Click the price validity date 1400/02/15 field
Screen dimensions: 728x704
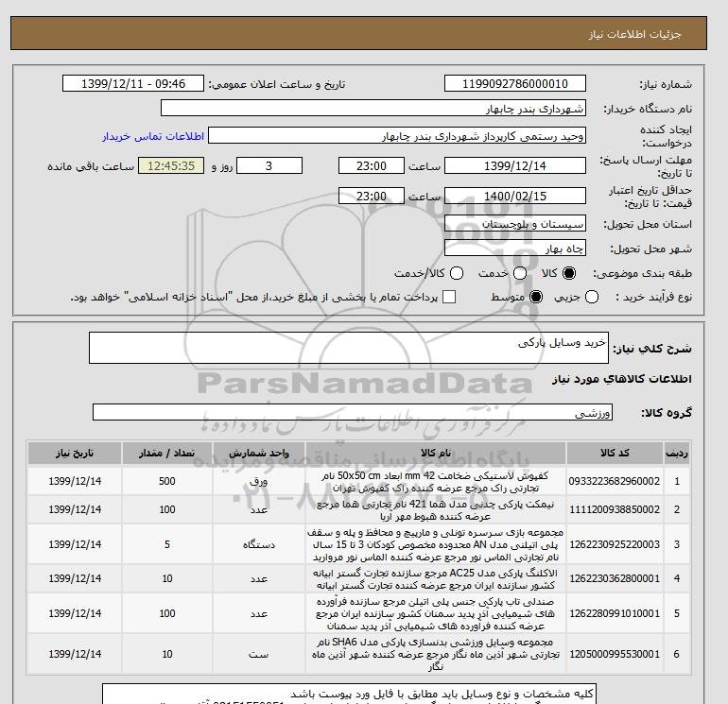click(x=515, y=196)
